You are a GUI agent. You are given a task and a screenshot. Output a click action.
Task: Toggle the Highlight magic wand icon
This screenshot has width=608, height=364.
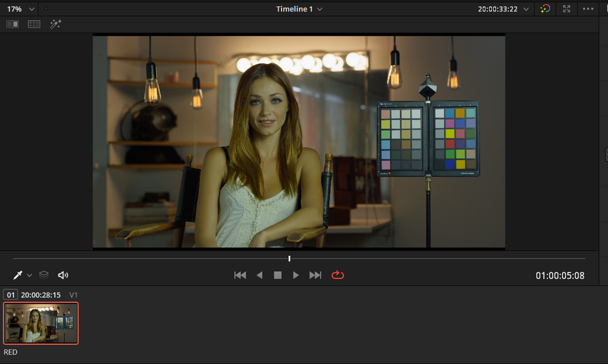point(56,24)
